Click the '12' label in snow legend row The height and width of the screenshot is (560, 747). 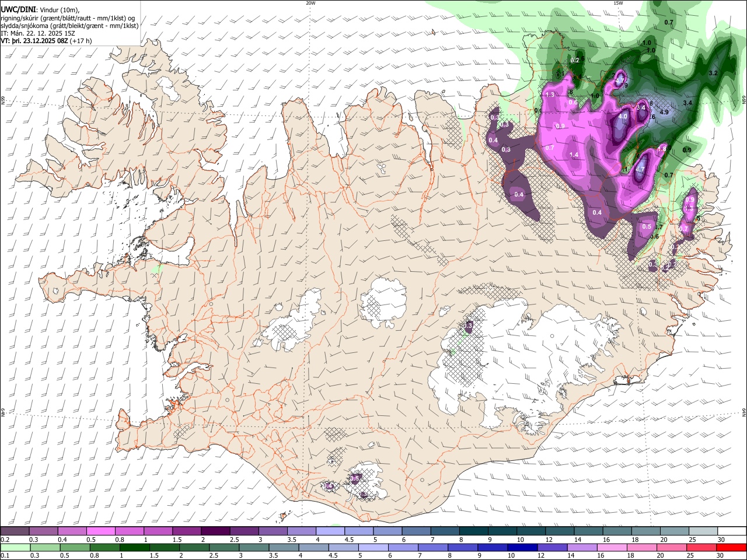pyautogui.click(x=549, y=540)
